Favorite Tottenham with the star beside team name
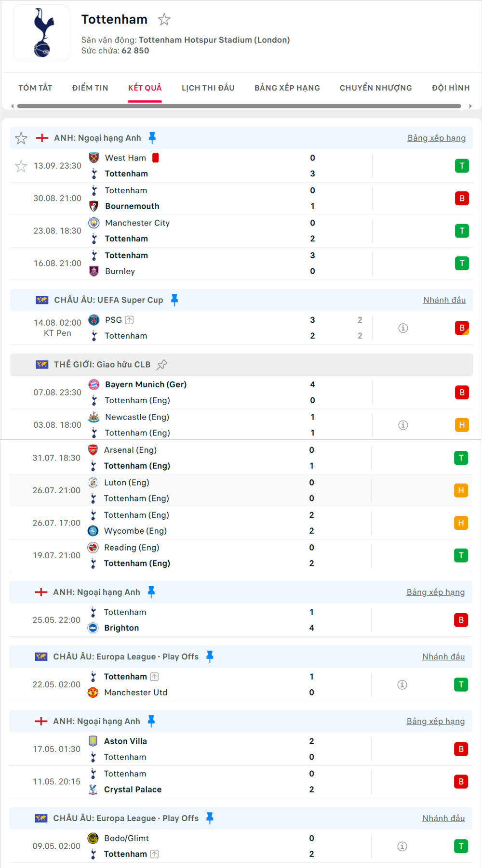 coord(164,20)
